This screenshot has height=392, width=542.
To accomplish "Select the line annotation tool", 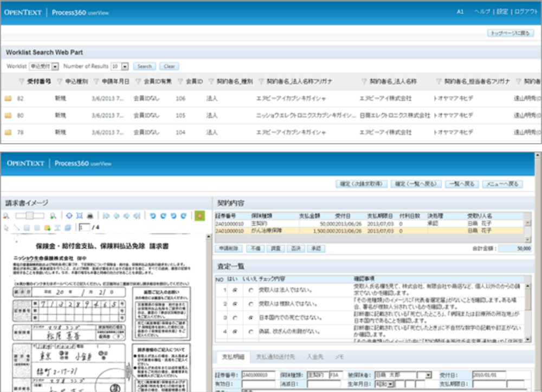I will [16, 227].
